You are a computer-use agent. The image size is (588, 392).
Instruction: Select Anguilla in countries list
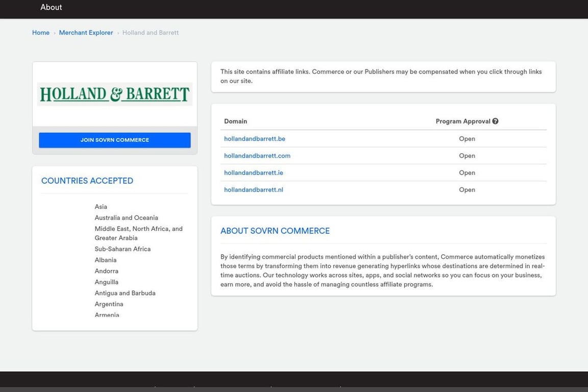(x=107, y=282)
